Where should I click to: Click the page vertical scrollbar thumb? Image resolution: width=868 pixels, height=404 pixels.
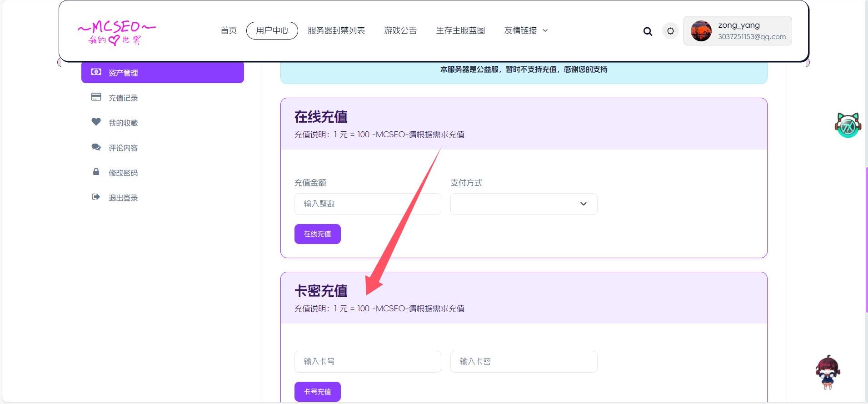click(866, 240)
